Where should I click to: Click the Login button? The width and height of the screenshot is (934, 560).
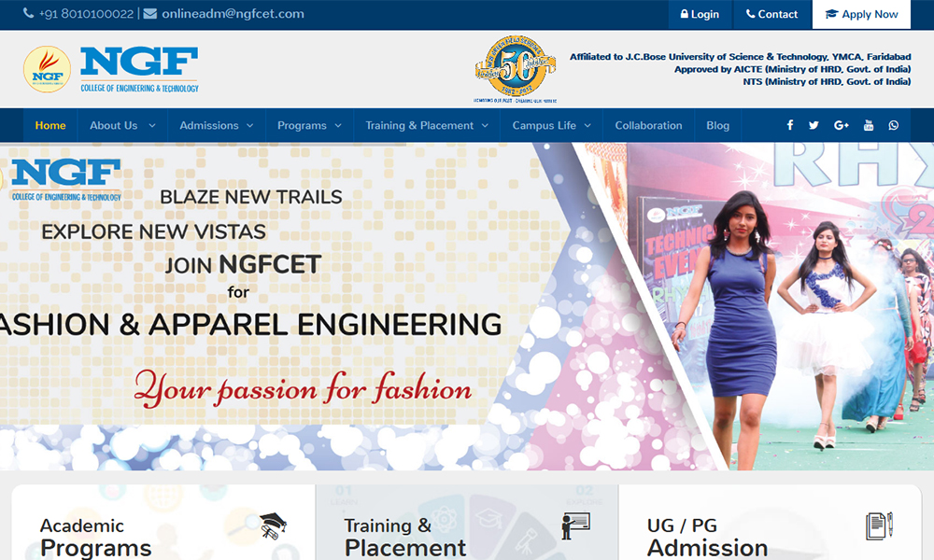click(x=700, y=14)
